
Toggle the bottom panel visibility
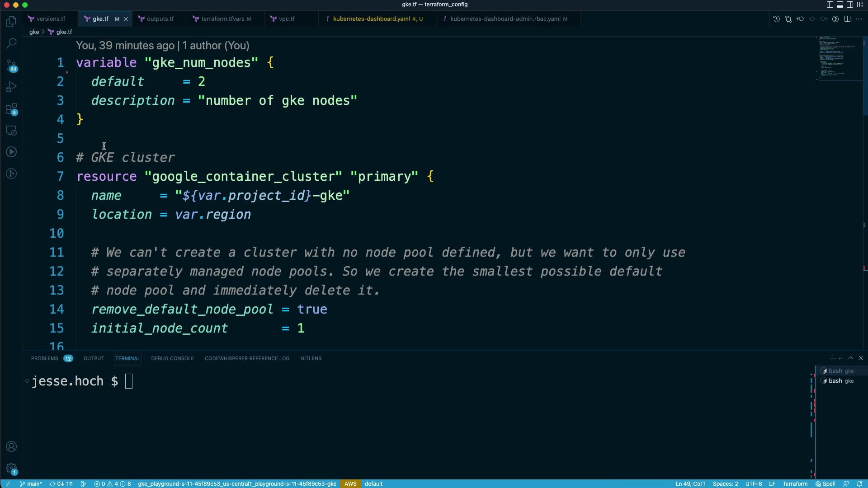click(x=840, y=5)
